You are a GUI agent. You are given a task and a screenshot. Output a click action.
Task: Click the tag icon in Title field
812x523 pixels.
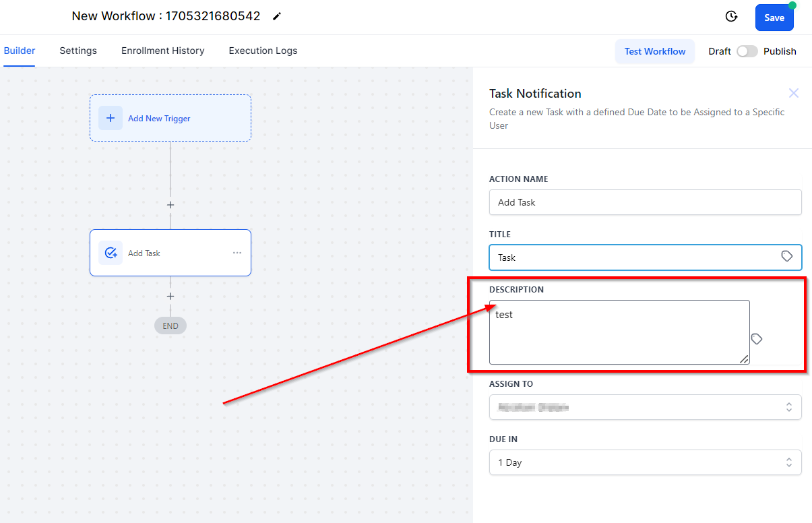coord(786,256)
